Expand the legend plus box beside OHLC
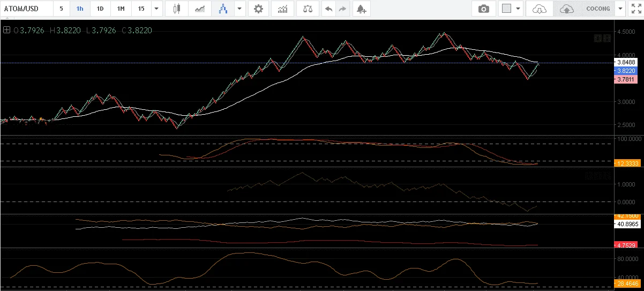 click(6, 30)
